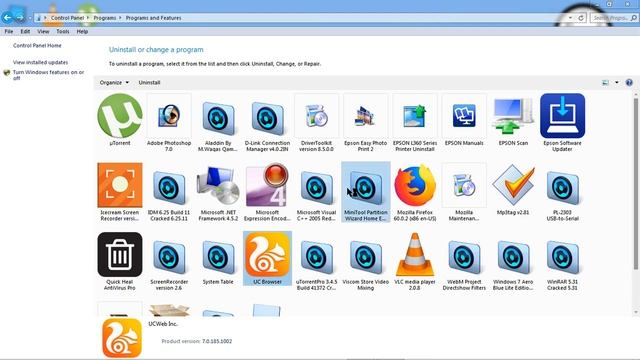The image size is (640, 360).
Task: Click UC Browser details pane thumbnail
Action: click(x=122, y=338)
